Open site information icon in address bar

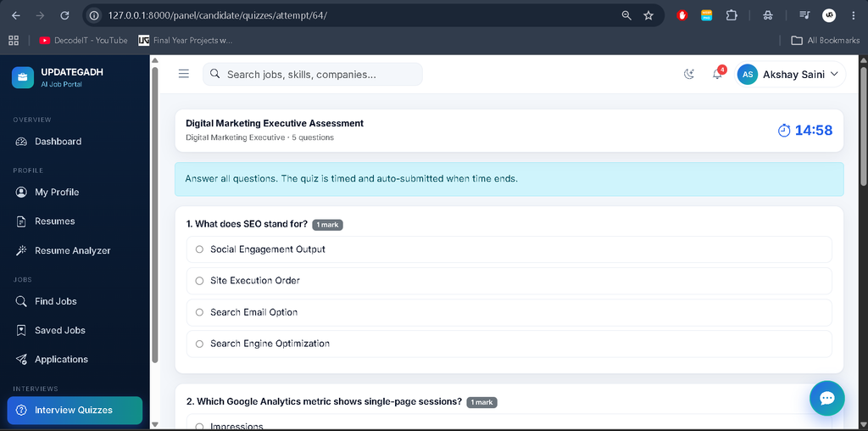tap(94, 15)
